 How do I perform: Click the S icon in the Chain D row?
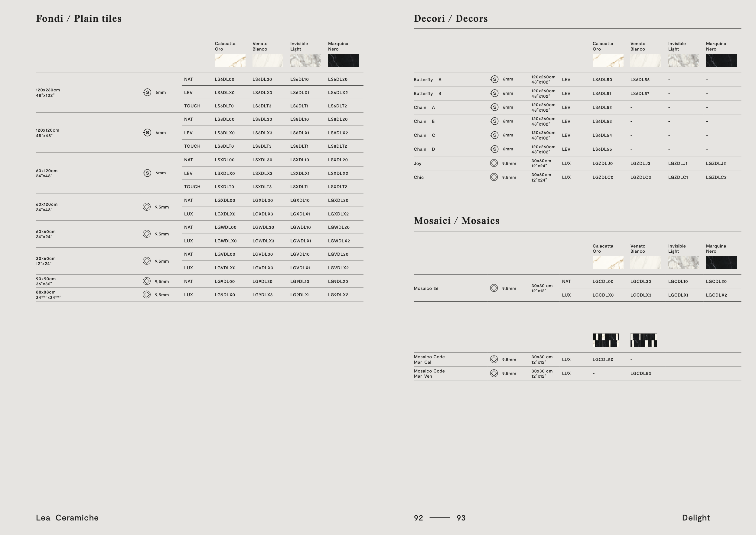[x=494, y=149]
